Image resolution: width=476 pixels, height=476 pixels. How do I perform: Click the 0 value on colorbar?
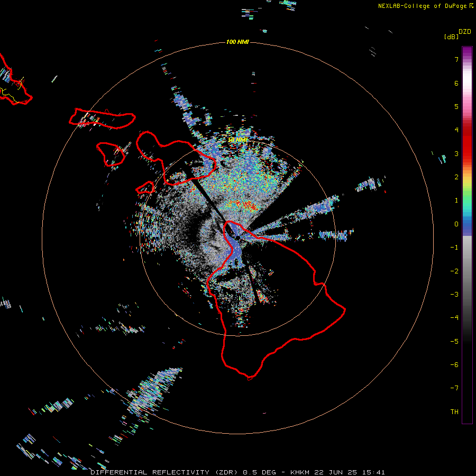(456, 224)
